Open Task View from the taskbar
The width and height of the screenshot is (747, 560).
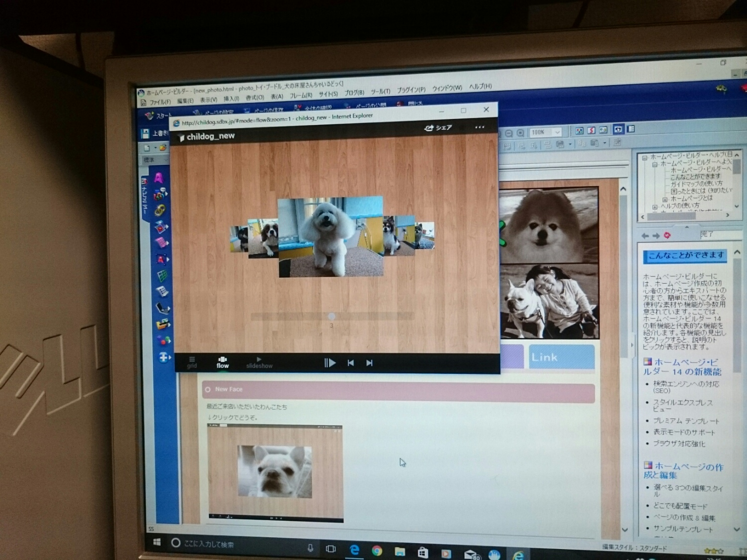(x=331, y=549)
